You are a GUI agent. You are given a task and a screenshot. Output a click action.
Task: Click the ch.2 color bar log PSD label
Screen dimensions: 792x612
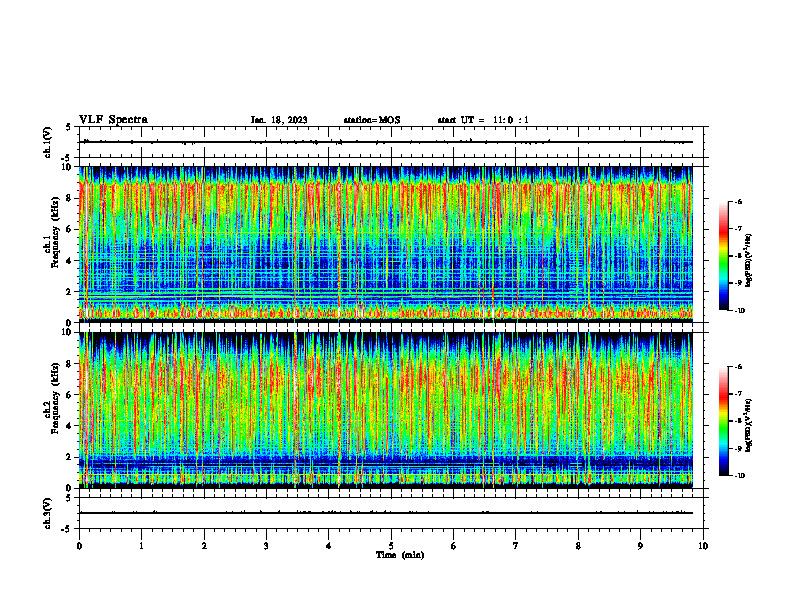pos(749,426)
